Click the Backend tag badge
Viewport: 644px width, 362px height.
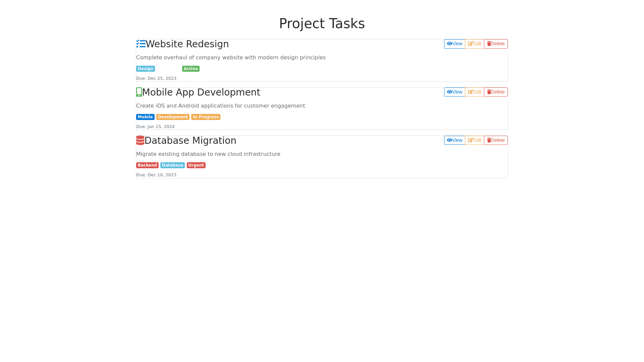pos(147,165)
